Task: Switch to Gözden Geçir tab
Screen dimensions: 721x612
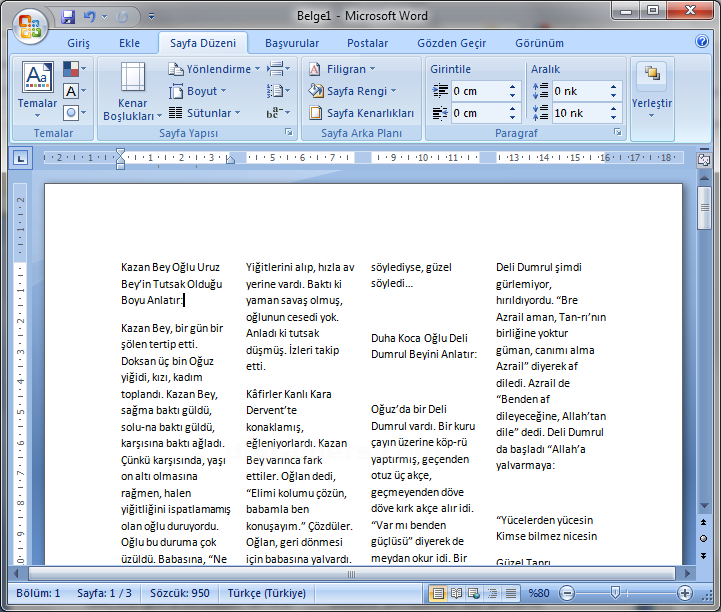Action: pyautogui.click(x=452, y=43)
